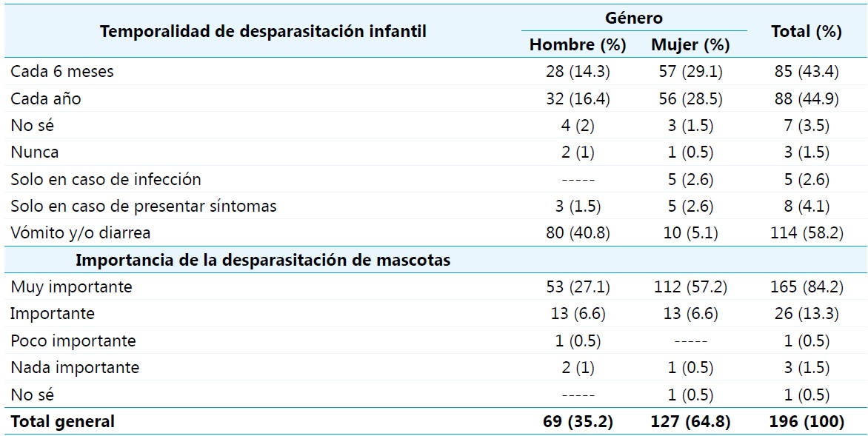Click the "Total (%)" column header

807,32
